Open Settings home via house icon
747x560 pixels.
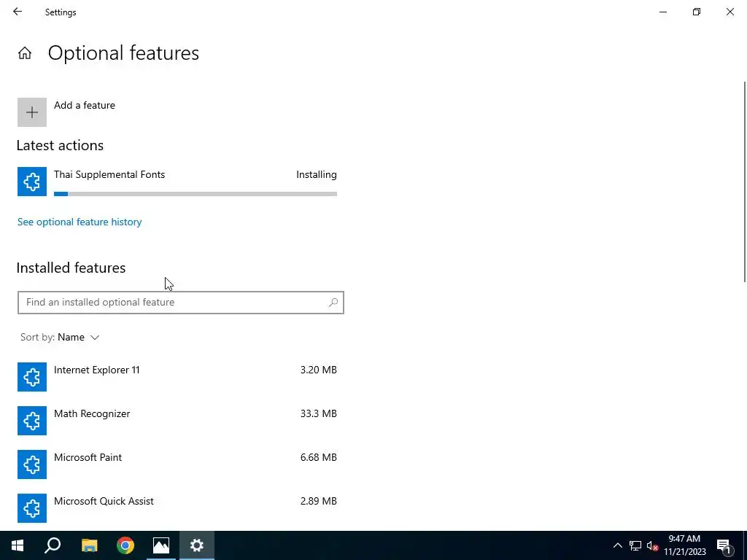click(x=25, y=52)
